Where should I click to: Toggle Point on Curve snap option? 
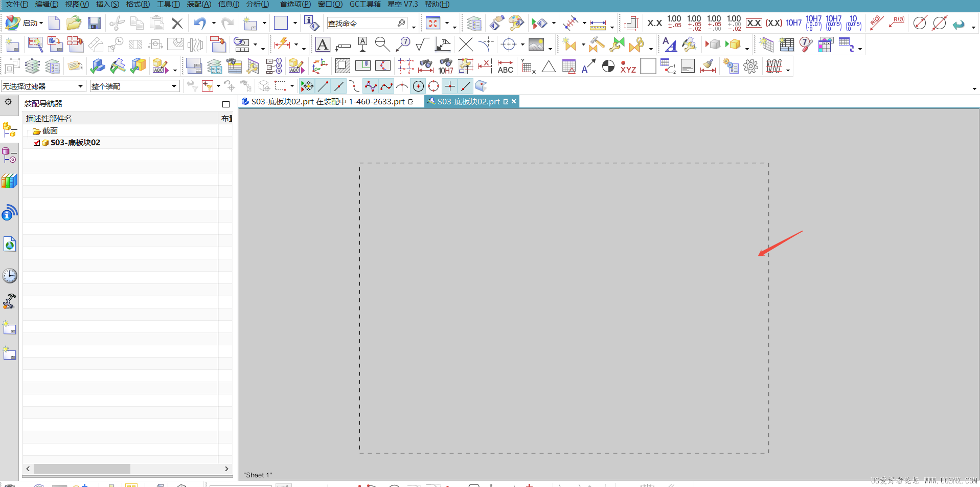coord(465,86)
